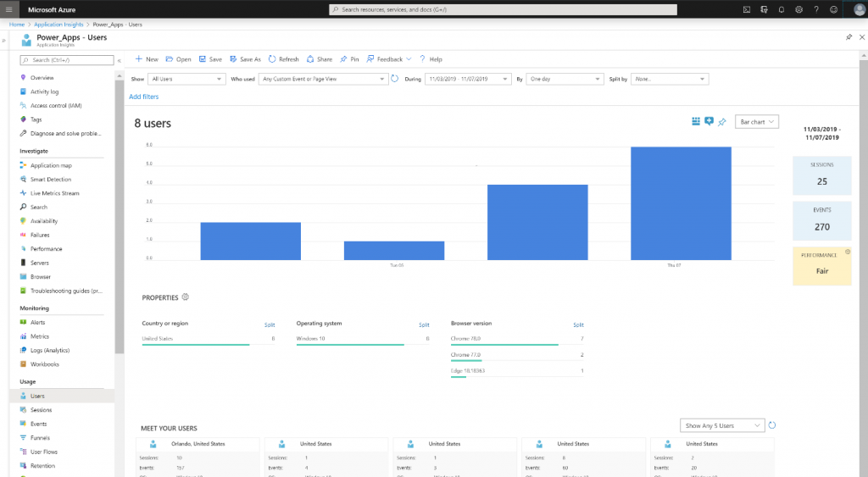
Task: Click the grid view icon above chart
Action: [696, 121]
